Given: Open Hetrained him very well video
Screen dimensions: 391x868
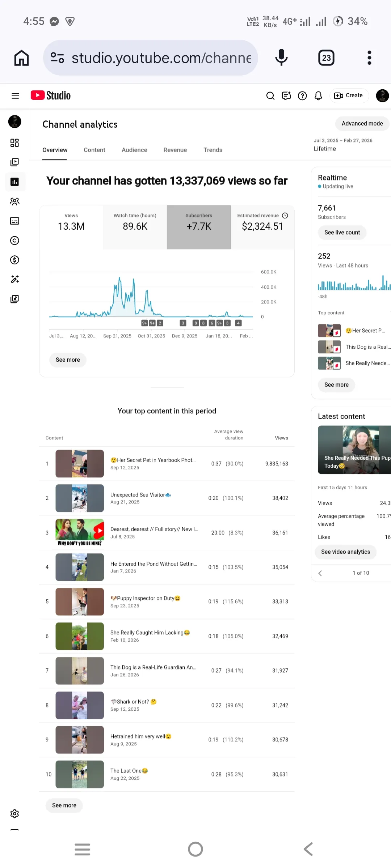Looking at the screenshot, I should point(167,740).
